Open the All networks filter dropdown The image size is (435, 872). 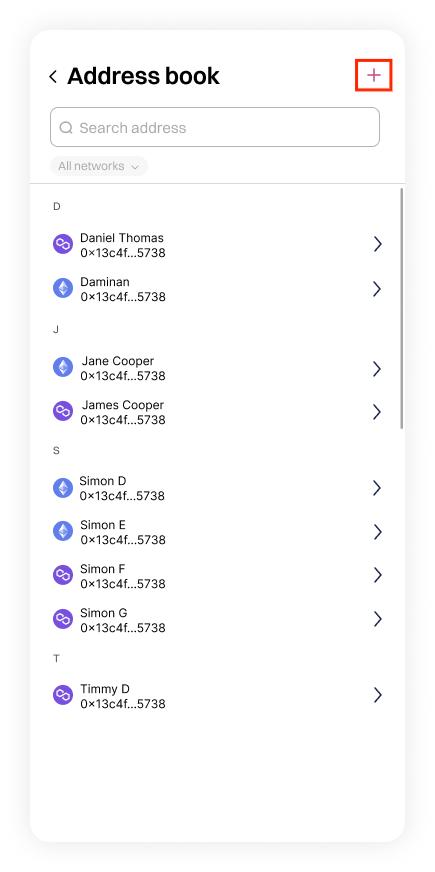point(98,166)
